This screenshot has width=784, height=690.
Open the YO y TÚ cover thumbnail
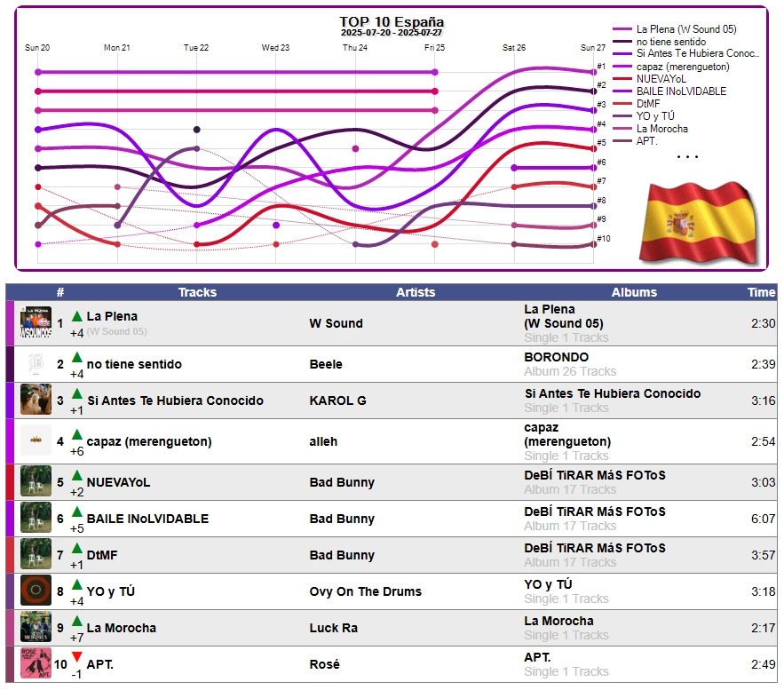[36, 591]
